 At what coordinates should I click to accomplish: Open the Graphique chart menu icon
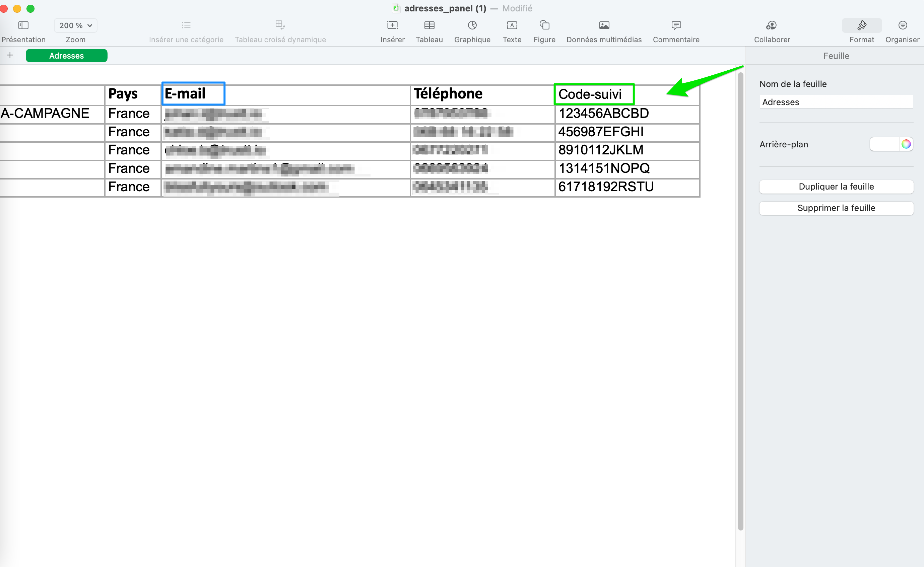(472, 25)
